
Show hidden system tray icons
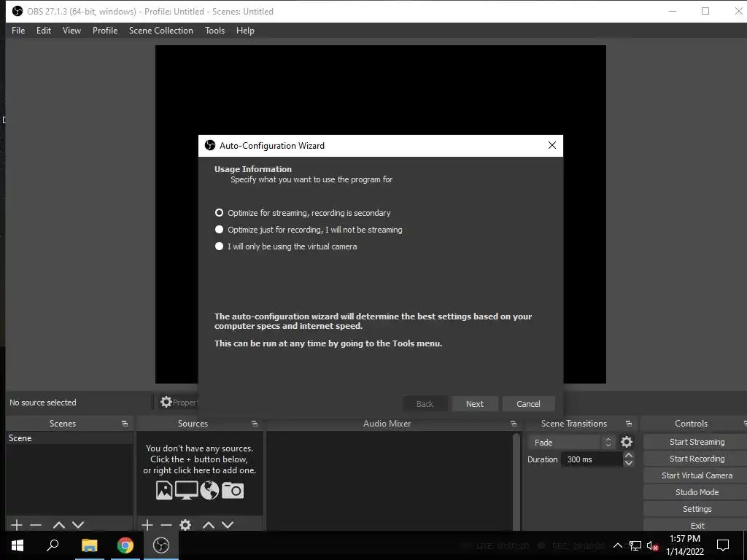pyautogui.click(x=617, y=545)
